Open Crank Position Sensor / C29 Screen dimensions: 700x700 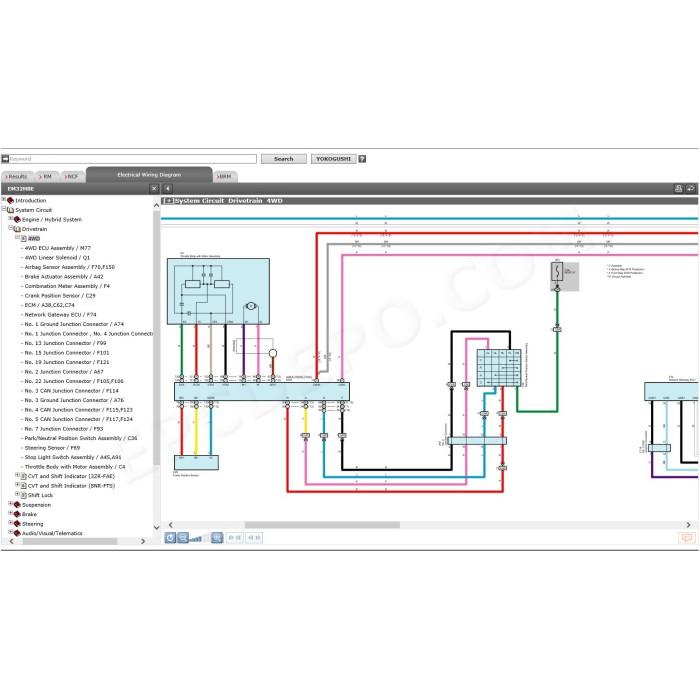60,296
